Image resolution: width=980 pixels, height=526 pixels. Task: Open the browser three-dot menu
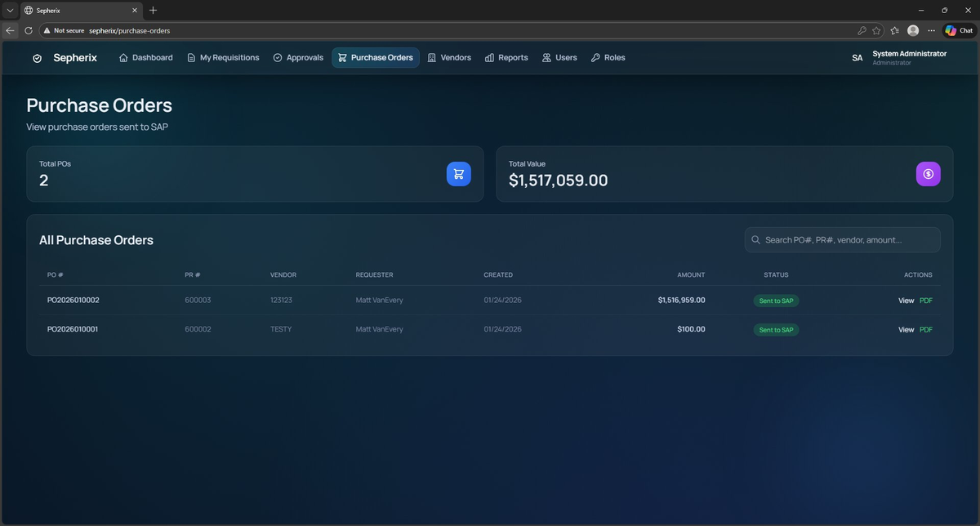[931, 30]
